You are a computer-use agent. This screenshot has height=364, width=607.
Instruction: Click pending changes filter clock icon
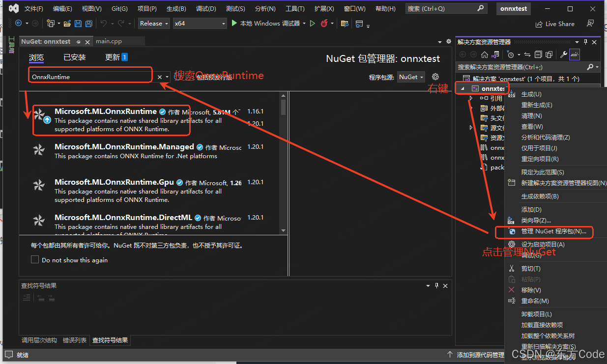click(x=511, y=55)
